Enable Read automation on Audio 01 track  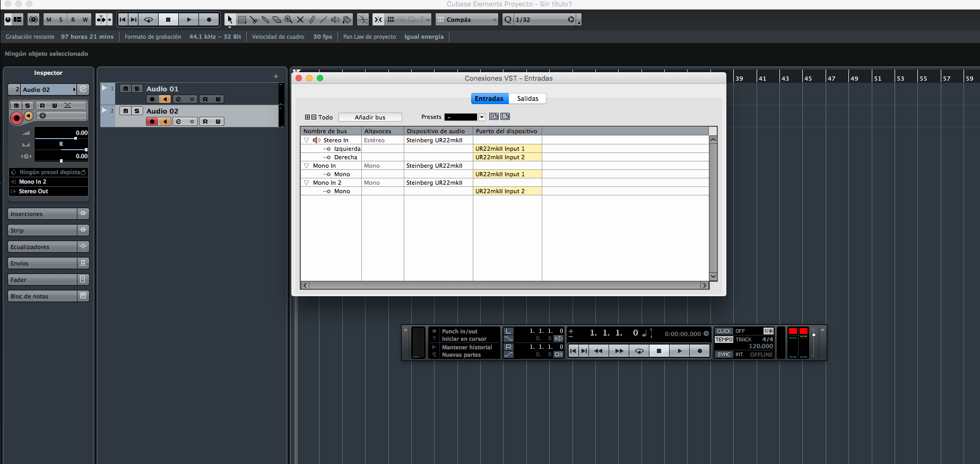(205, 99)
